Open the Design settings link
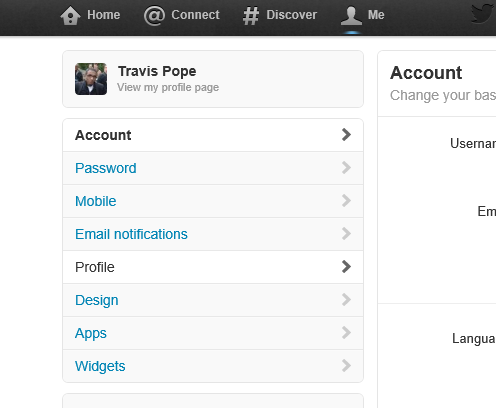 pos(97,300)
